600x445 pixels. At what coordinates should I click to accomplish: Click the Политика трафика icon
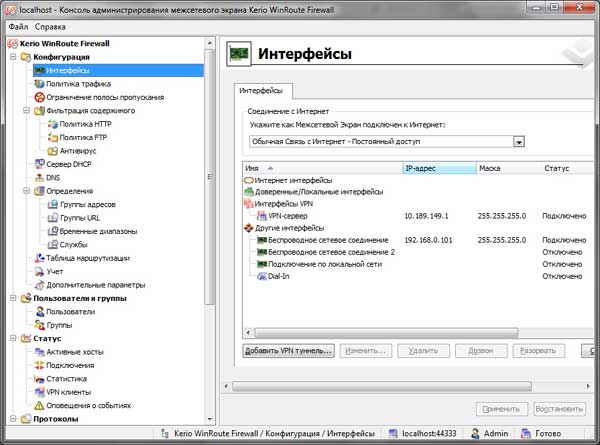pos(39,84)
